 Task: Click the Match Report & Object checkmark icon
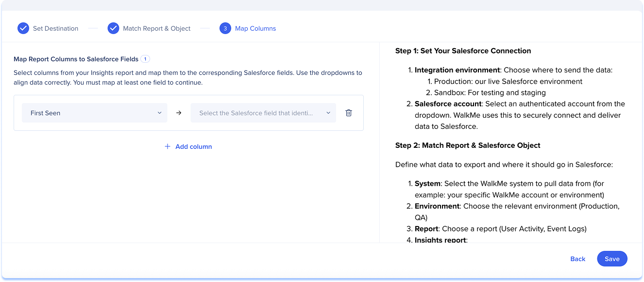(113, 28)
